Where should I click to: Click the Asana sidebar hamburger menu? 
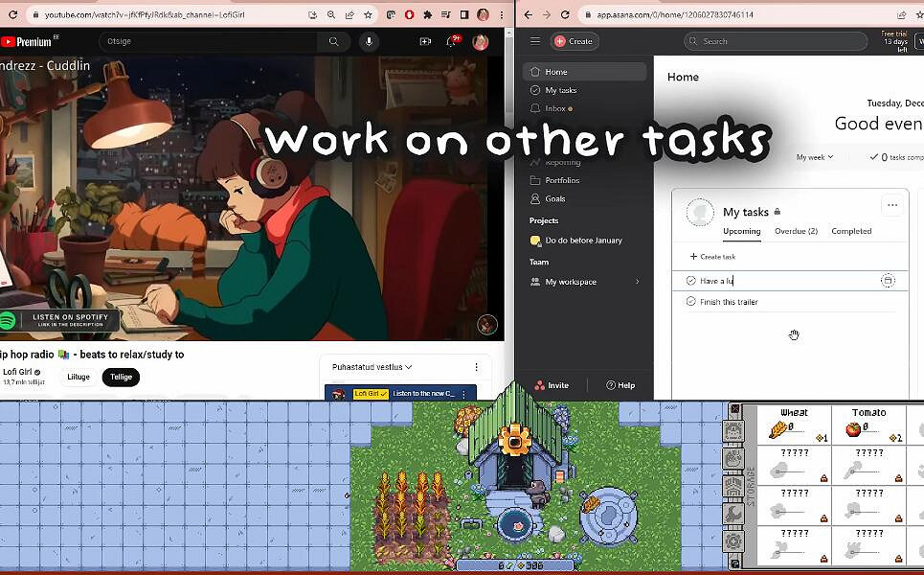pyautogui.click(x=535, y=41)
